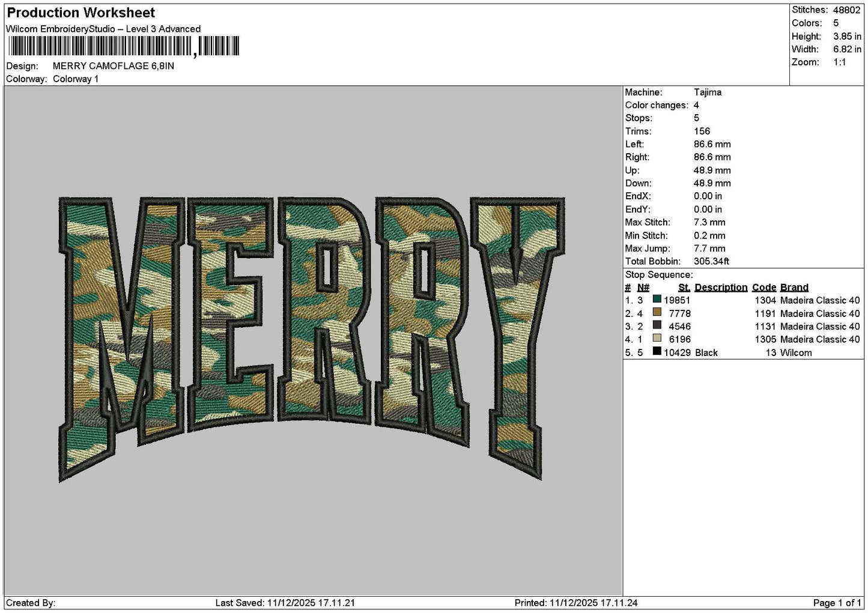Click stitch count 10429 in stop sequence

tap(677, 352)
